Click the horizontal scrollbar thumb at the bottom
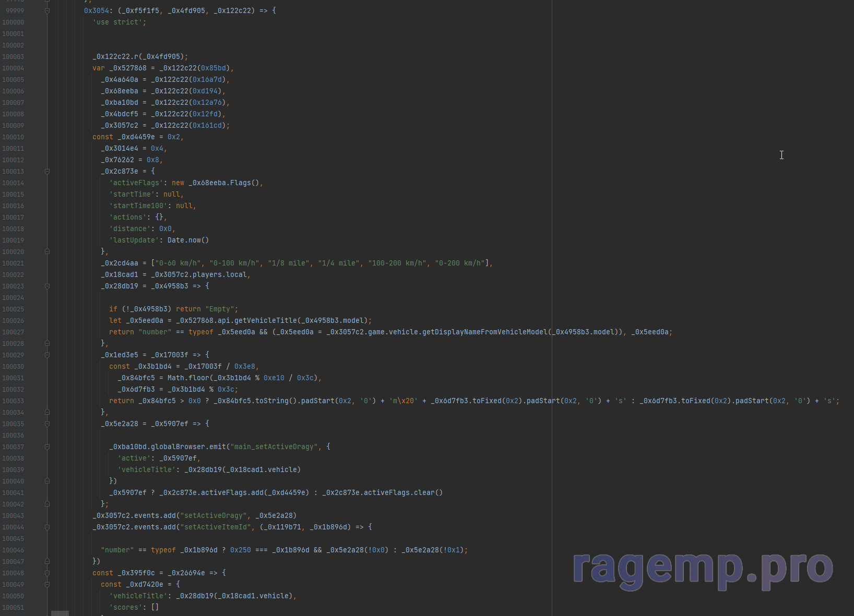854x616 pixels. click(60, 613)
